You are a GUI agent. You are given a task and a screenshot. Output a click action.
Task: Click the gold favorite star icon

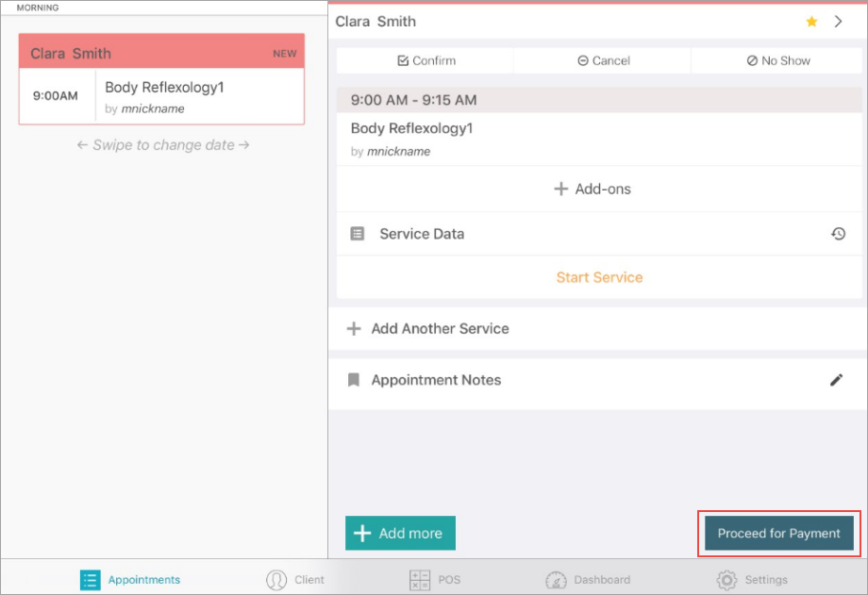[x=811, y=22]
